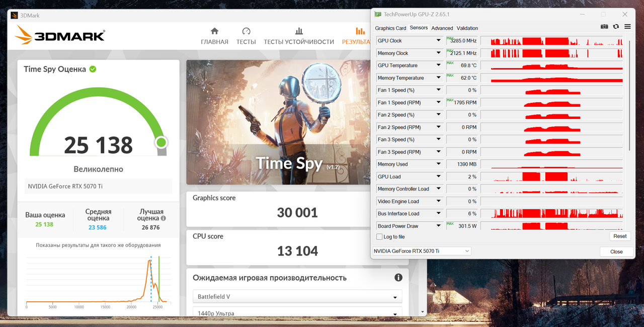Click scroll-down arrow of 3DMark scrollbar
The width and height of the screenshot is (644, 327).
[x=423, y=312]
